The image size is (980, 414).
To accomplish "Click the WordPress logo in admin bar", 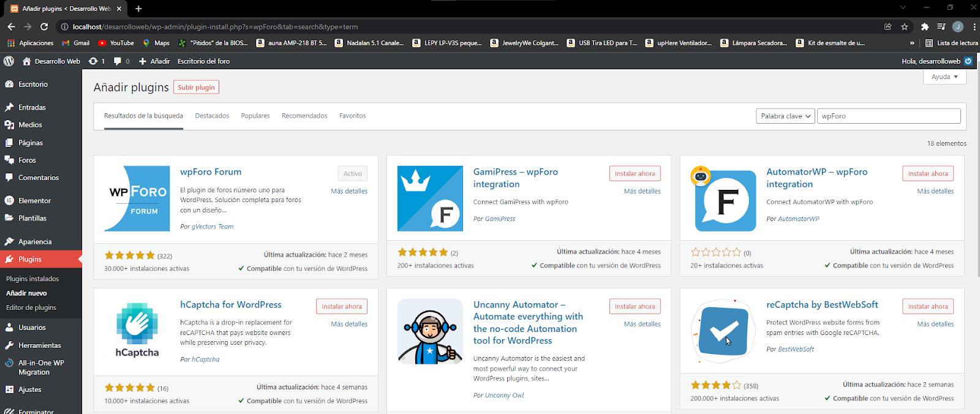I will [9, 61].
